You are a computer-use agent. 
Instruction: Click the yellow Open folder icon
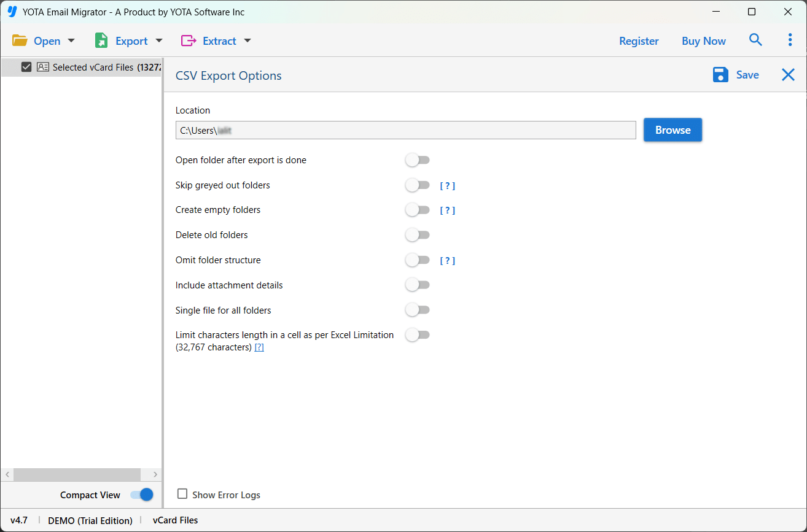[20, 41]
